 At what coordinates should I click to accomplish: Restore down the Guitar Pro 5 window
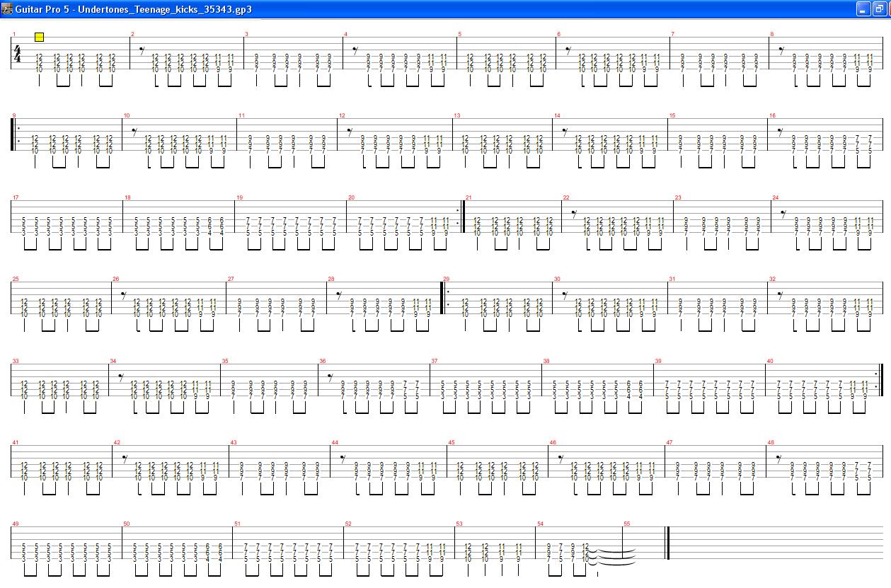pyautogui.click(x=880, y=8)
